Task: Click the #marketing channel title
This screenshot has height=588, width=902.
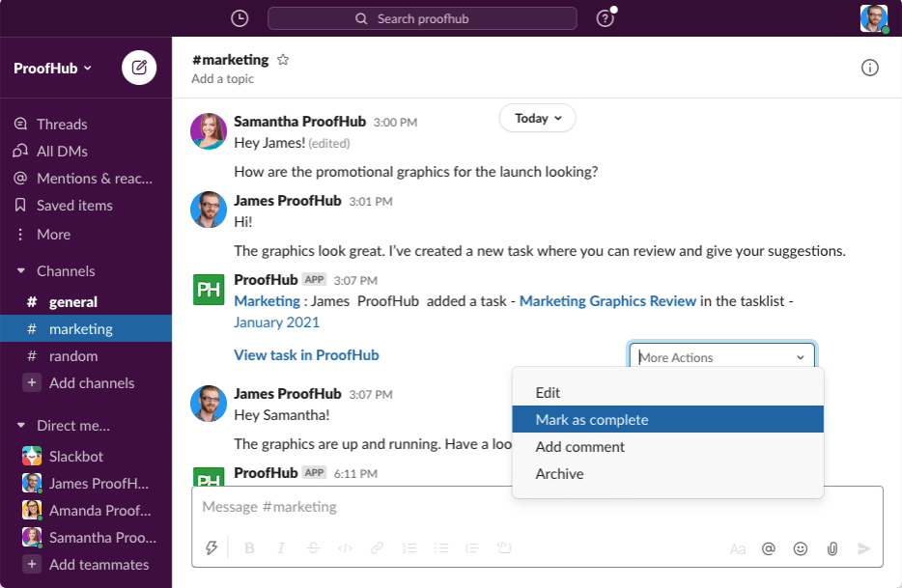Action: 230,60
